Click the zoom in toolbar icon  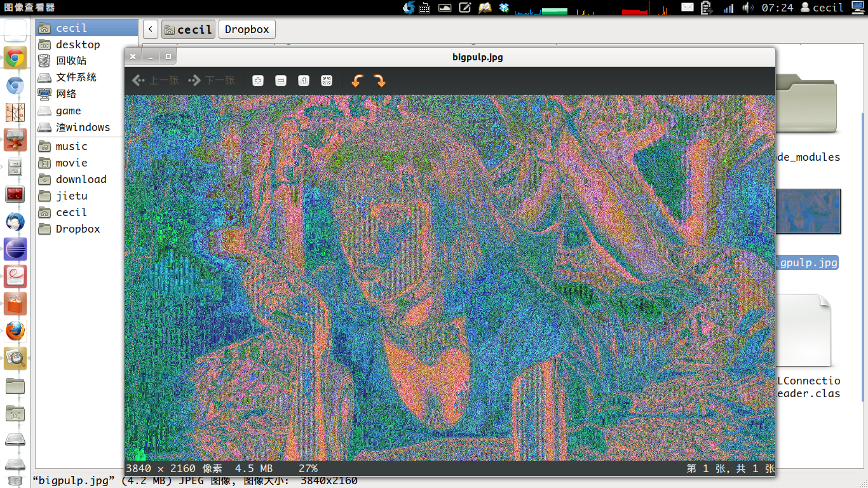point(258,81)
